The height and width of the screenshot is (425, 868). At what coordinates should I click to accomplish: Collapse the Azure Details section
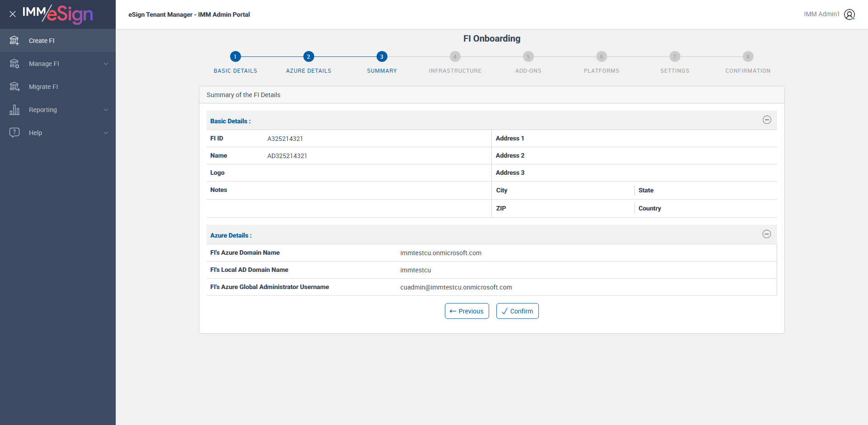coord(767,234)
